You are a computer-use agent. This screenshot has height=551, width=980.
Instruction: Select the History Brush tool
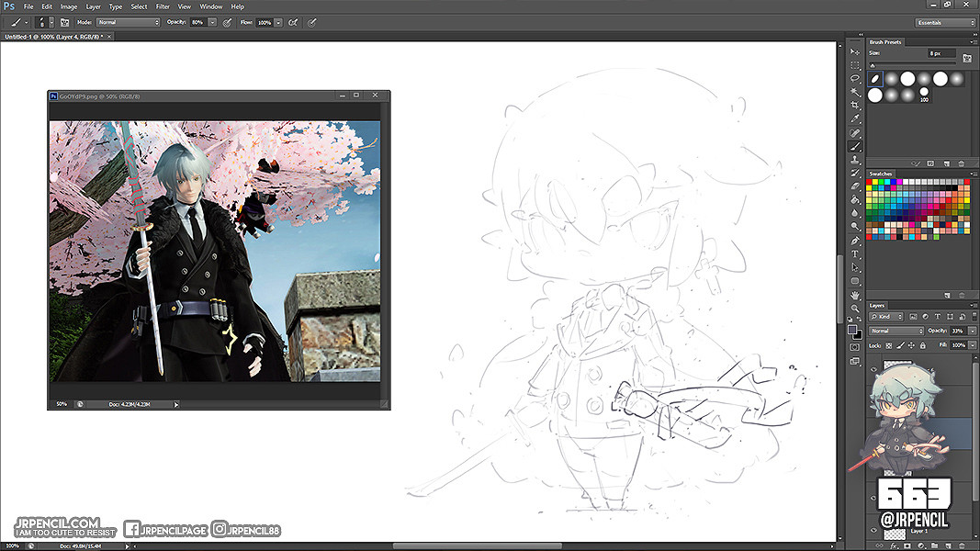(855, 173)
